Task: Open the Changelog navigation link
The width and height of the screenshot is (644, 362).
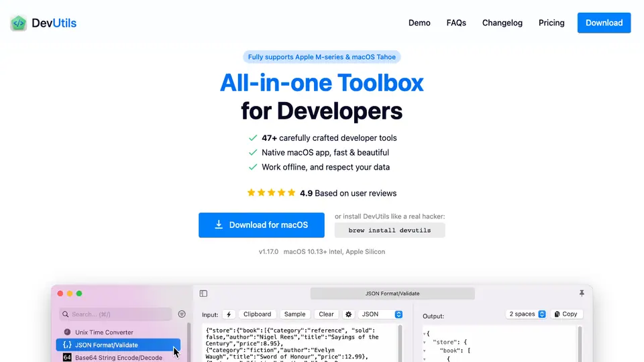Action: (502, 23)
